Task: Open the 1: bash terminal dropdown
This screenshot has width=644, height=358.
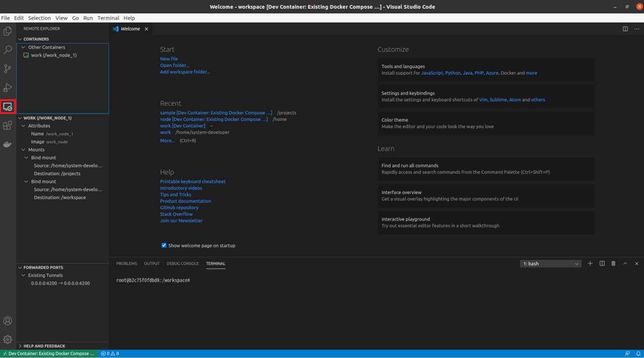Action: coord(551,263)
